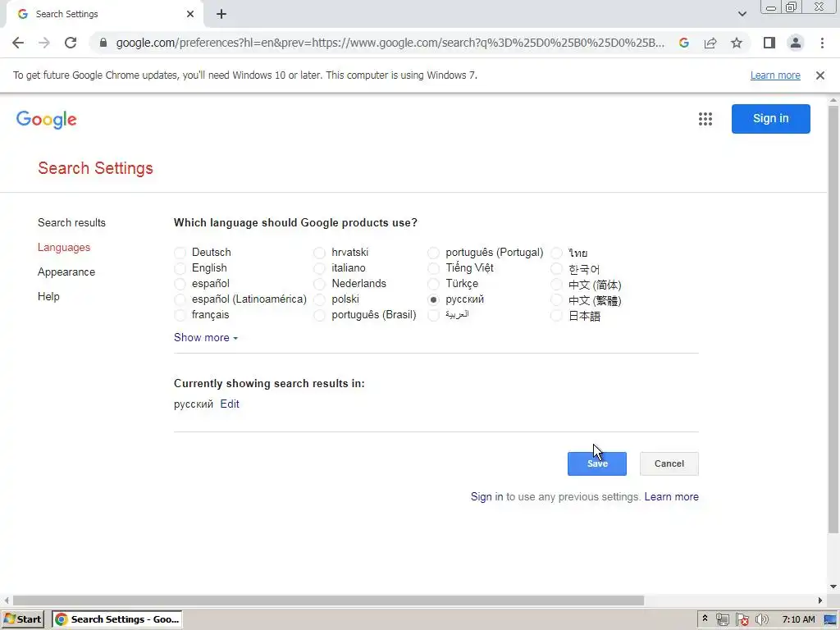Click the Action Center flag tray icon
This screenshot has width=840, height=630.
pos(742,619)
